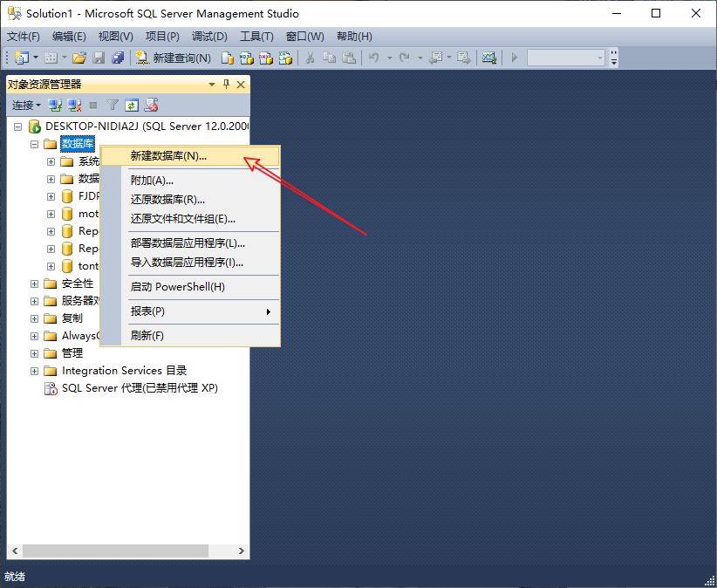Choose 启动 PowerShell(H) from context menu
This screenshot has width=717, height=588.
point(190,287)
